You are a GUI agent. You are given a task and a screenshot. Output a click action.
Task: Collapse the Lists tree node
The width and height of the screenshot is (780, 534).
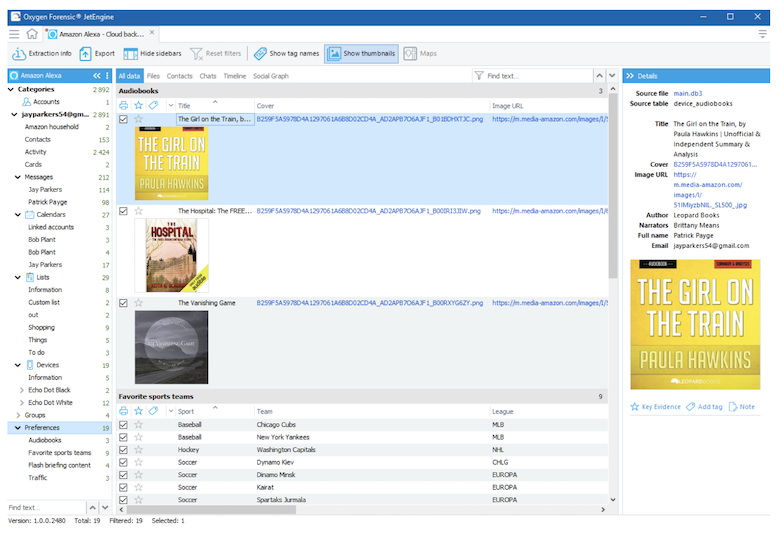18,277
